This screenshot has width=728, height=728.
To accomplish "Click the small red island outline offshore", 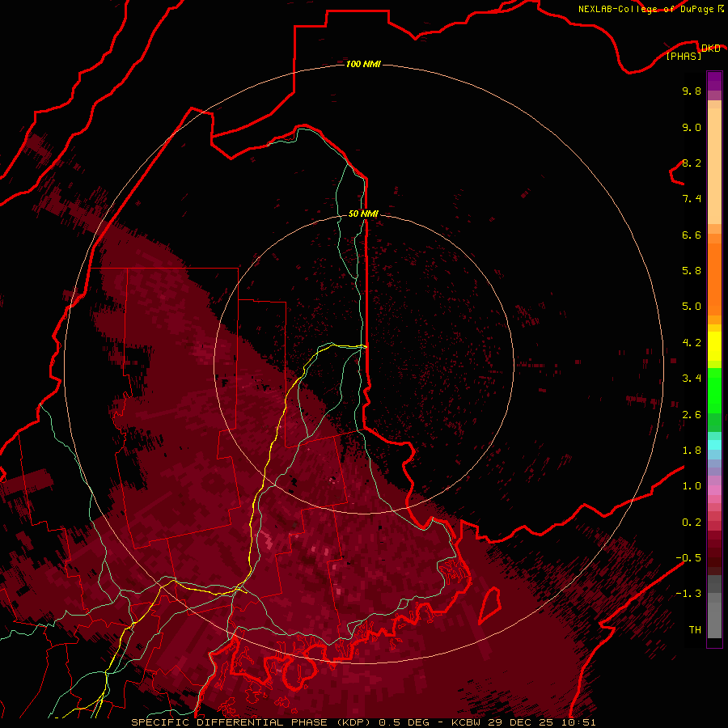I will click(490, 605).
